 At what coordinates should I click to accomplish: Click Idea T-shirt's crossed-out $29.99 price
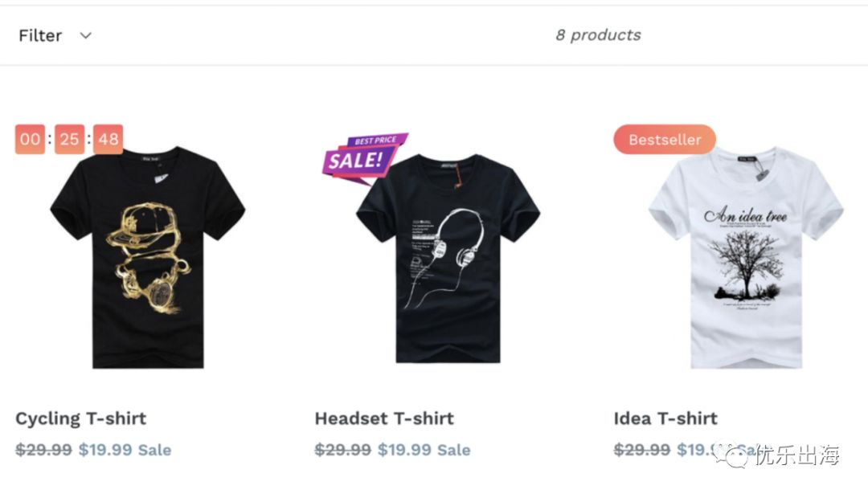(x=641, y=450)
